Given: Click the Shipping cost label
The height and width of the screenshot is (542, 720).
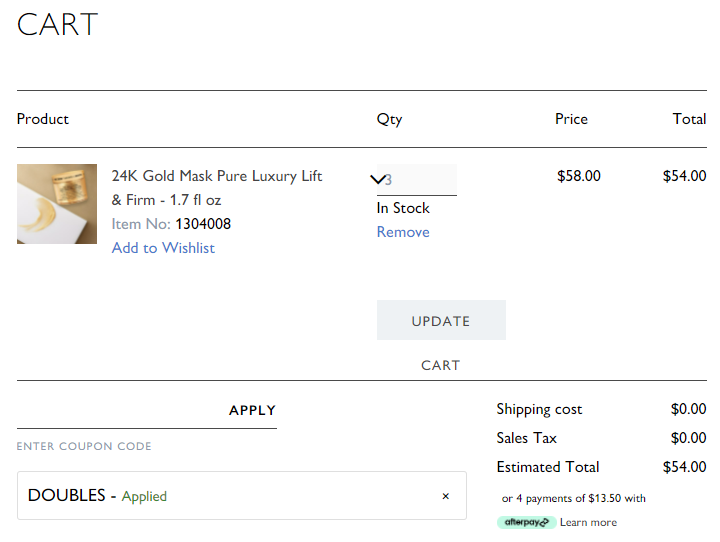Looking at the screenshot, I should click(x=539, y=409).
